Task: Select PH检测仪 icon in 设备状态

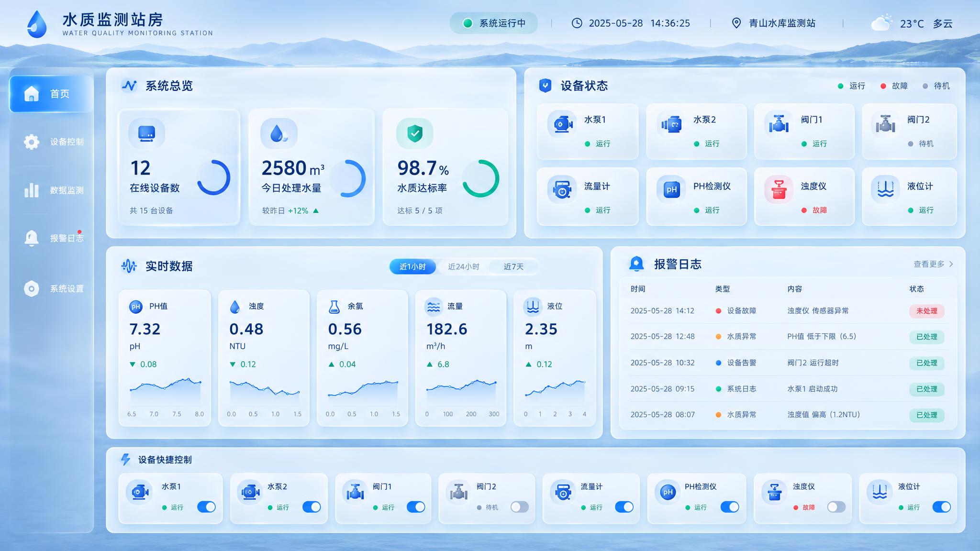Action: (671, 190)
